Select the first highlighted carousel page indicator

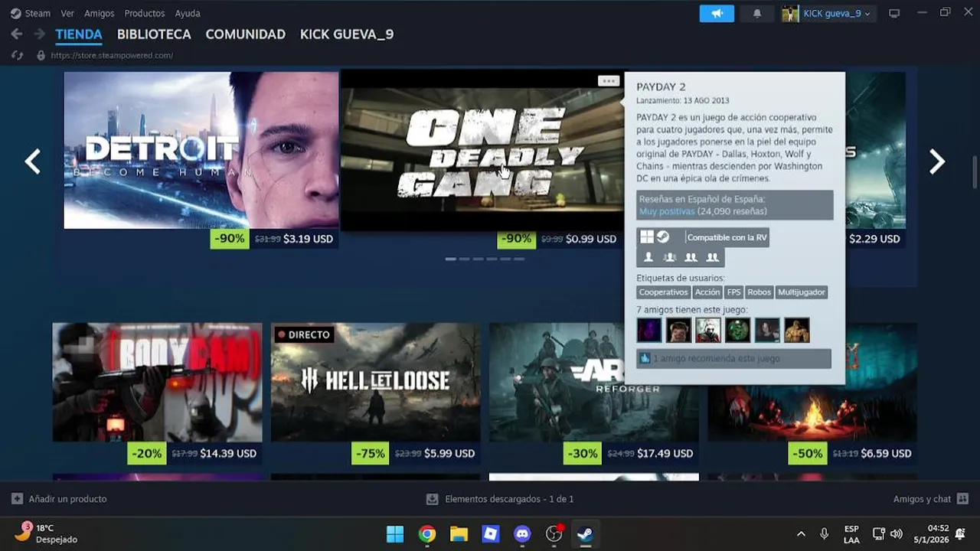coord(451,259)
